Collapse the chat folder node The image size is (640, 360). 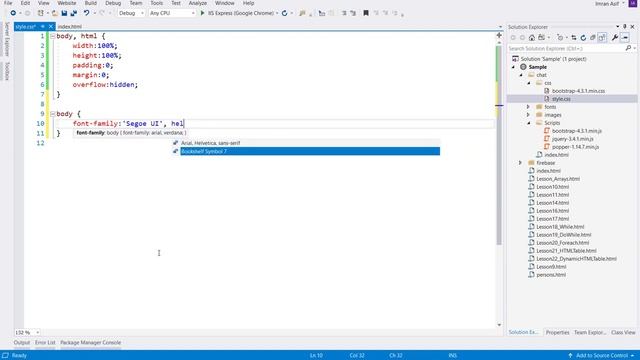(x=521, y=75)
